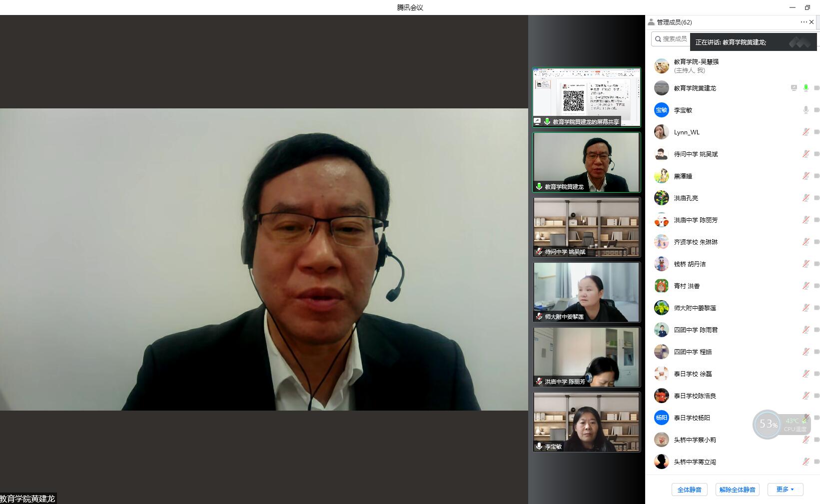Click the 全体静音 mute-all button
Image resolution: width=820 pixels, height=504 pixels.
tap(690, 490)
